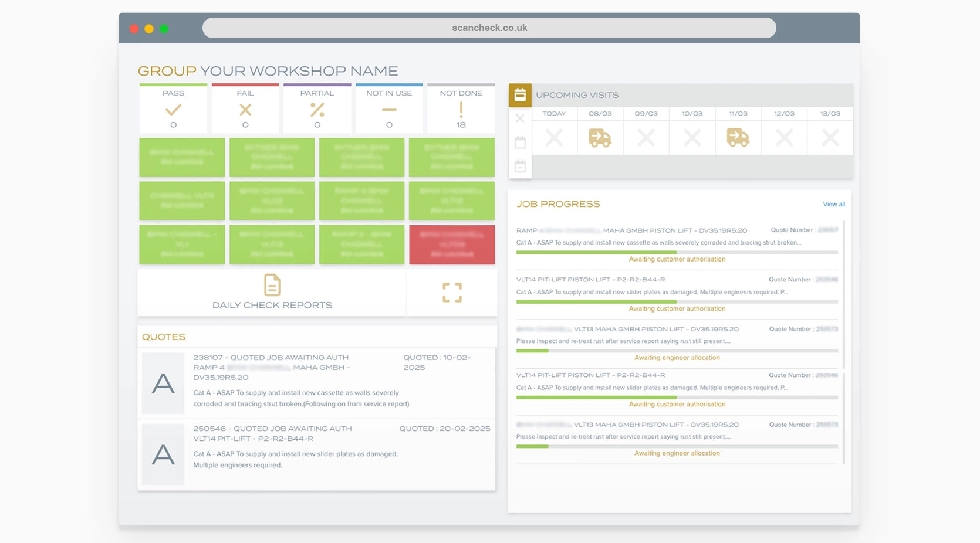Select the 10/03 date column

click(692, 114)
